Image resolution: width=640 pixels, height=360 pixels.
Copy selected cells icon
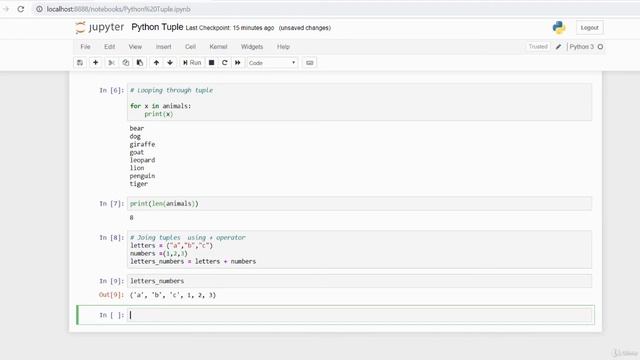(x=126, y=63)
